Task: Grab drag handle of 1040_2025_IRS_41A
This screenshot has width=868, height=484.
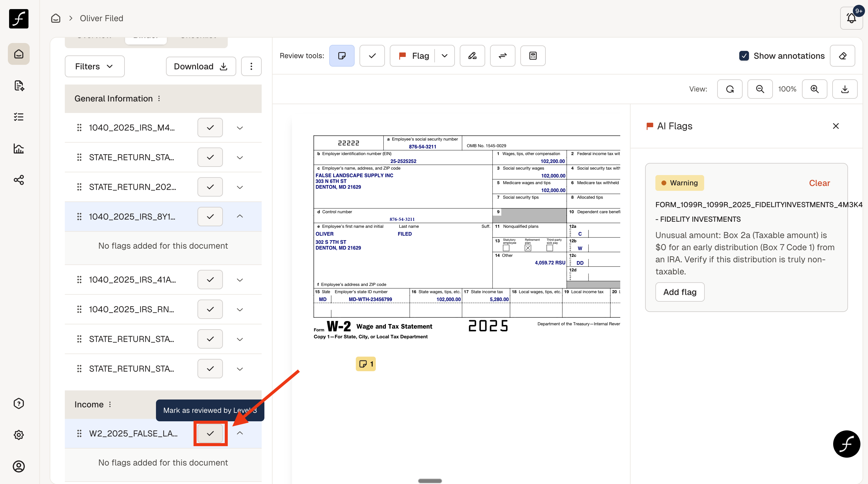Action: coord(79,280)
